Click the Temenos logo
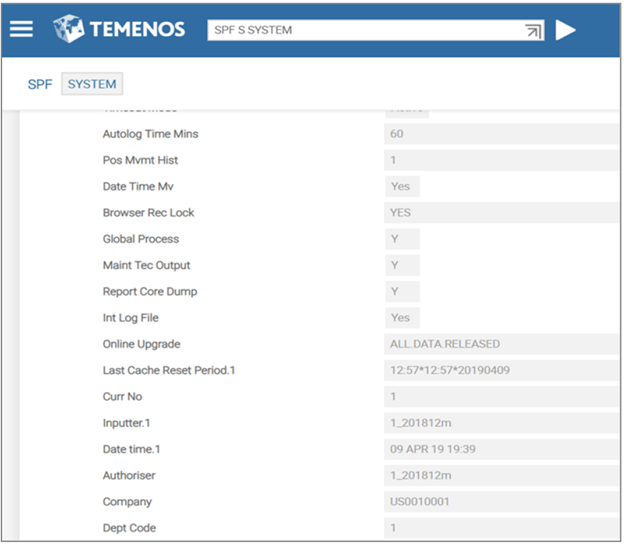The height and width of the screenshot is (544, 624). 120,29
